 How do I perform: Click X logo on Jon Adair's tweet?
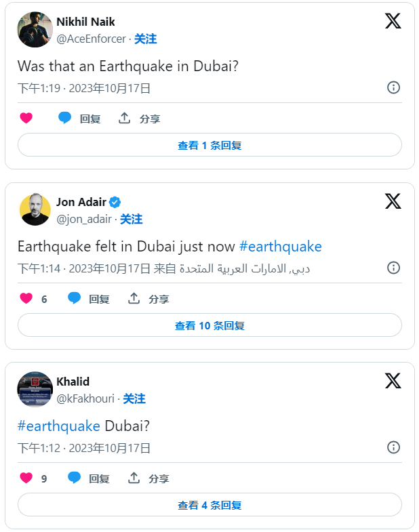click(393, 201)
